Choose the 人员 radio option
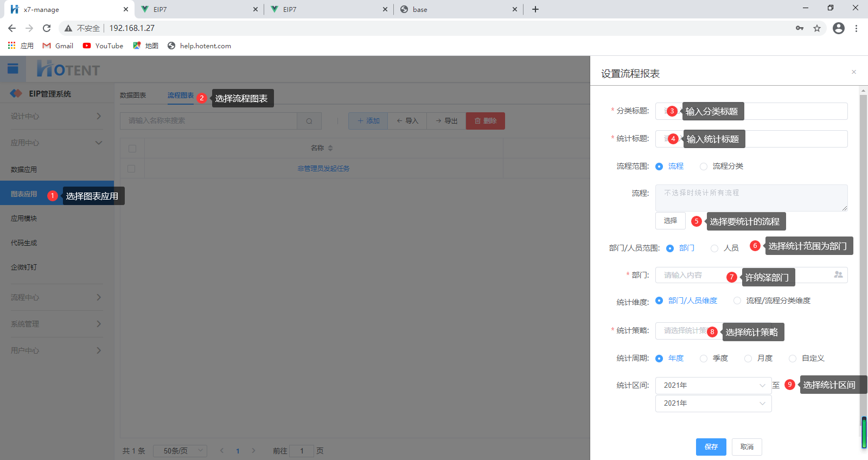This screenshot has height=460, width=868. coord(714,248)
